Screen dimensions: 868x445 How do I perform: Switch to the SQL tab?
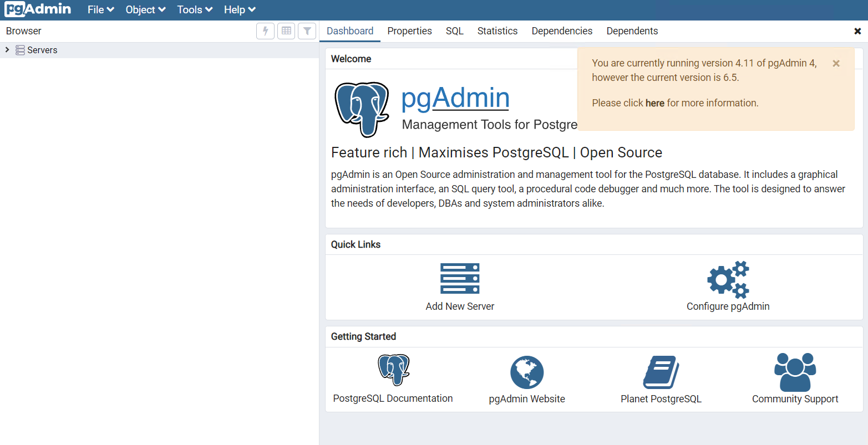tap(454, 31)
